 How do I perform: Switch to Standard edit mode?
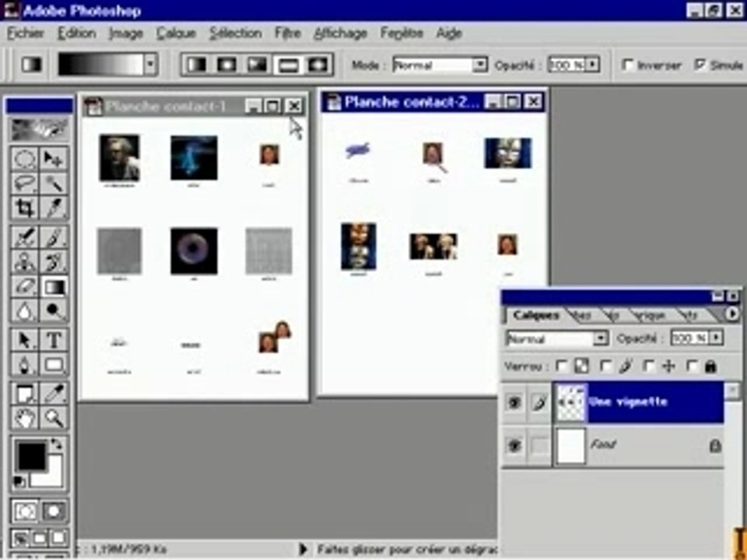[x=24, y=511]
